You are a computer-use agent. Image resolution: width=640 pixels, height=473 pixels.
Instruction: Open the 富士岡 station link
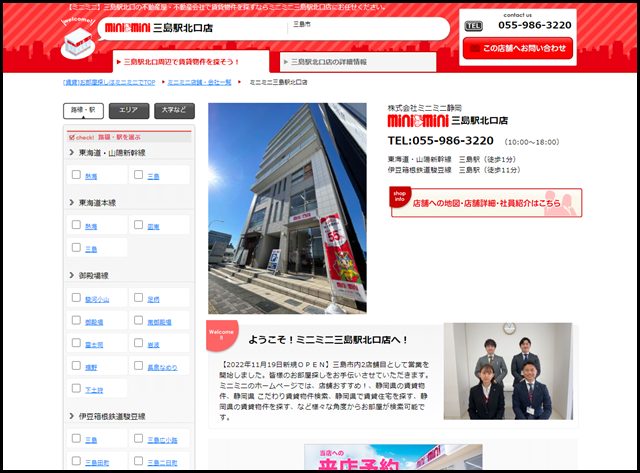pyautogui.click(x=94, y=345)
